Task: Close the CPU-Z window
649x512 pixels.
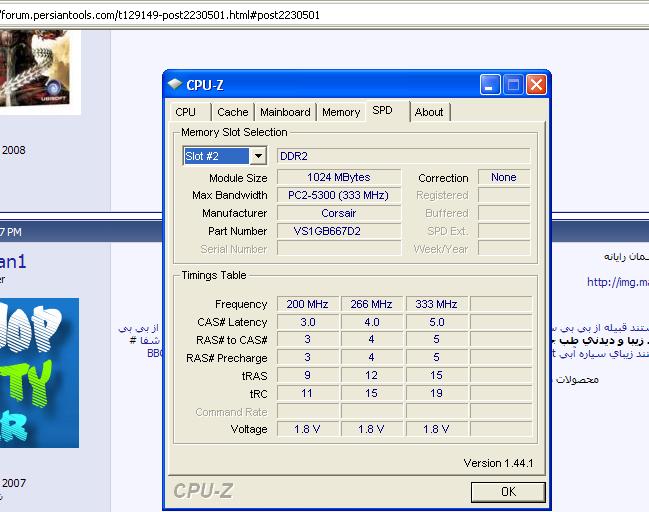Action: [x=536, y=85]
